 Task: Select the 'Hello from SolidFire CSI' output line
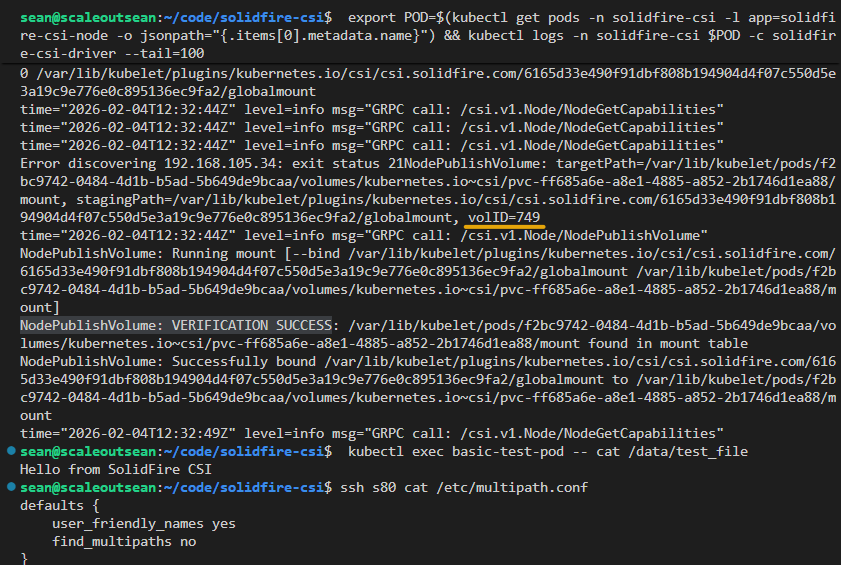pos(116,469)
